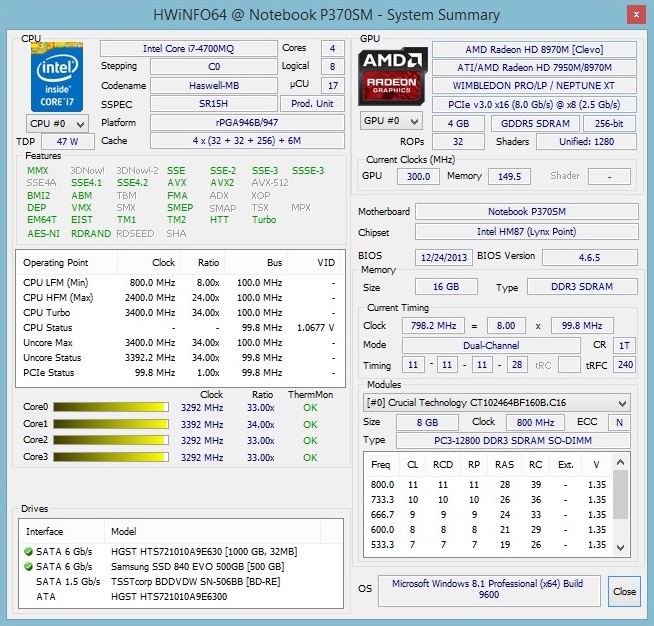
Task: Click the Core2 usage bar
Action: point(111,440)
